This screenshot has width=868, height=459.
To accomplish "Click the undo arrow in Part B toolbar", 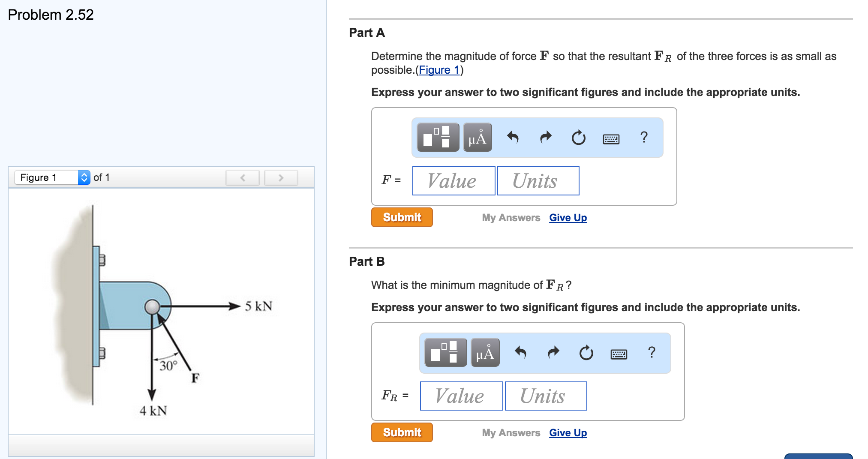I will coord(520,353).
